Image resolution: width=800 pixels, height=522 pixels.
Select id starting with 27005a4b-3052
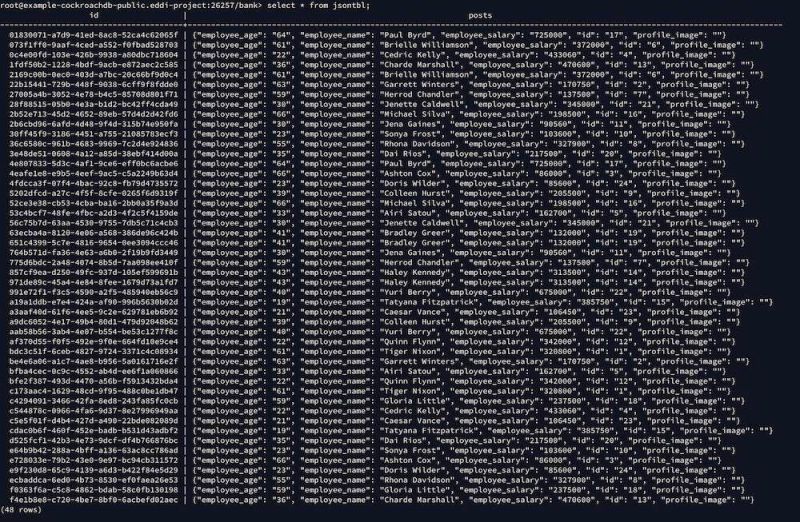[x=93, y=94]
